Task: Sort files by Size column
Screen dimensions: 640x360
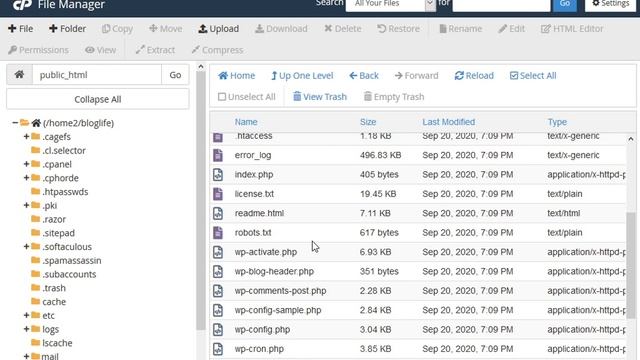Action: point(368,122)
